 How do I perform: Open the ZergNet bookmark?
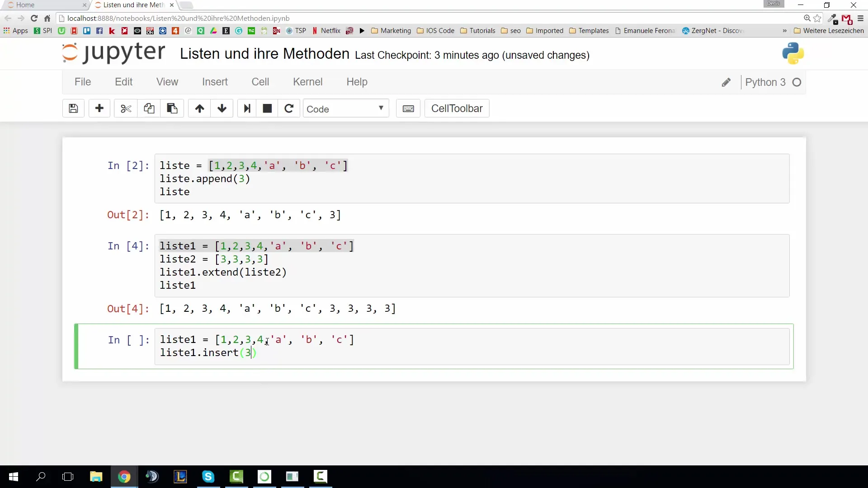pyautogui.click(x=712, y=31)
